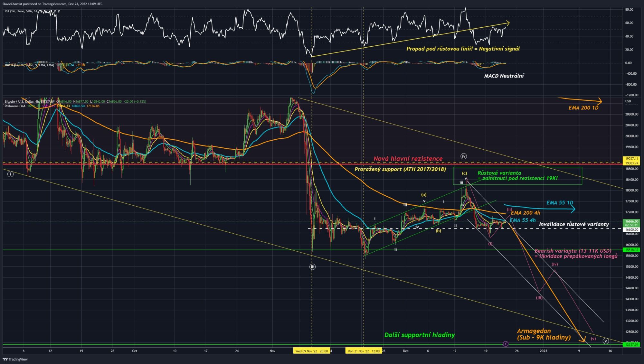Click the white 16600.00 price label
This screenshot has width=644, height=364.
632,230
